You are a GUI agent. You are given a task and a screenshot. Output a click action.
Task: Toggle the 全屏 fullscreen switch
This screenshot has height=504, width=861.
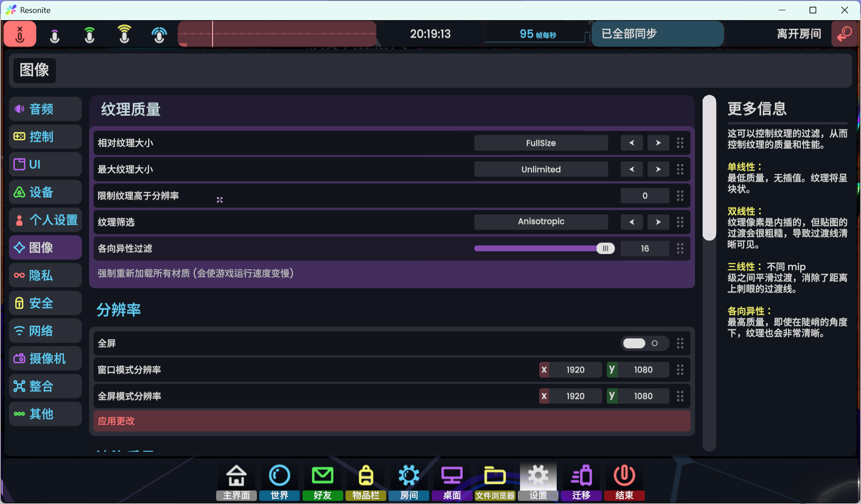644,343
